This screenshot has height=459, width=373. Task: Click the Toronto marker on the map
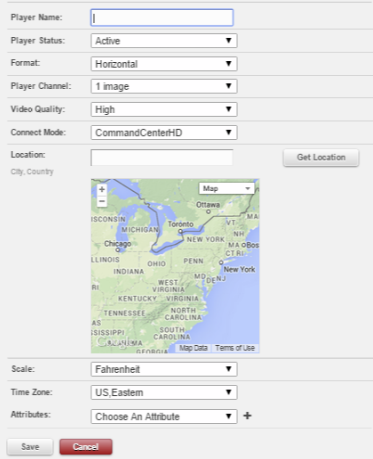[180, 231]
